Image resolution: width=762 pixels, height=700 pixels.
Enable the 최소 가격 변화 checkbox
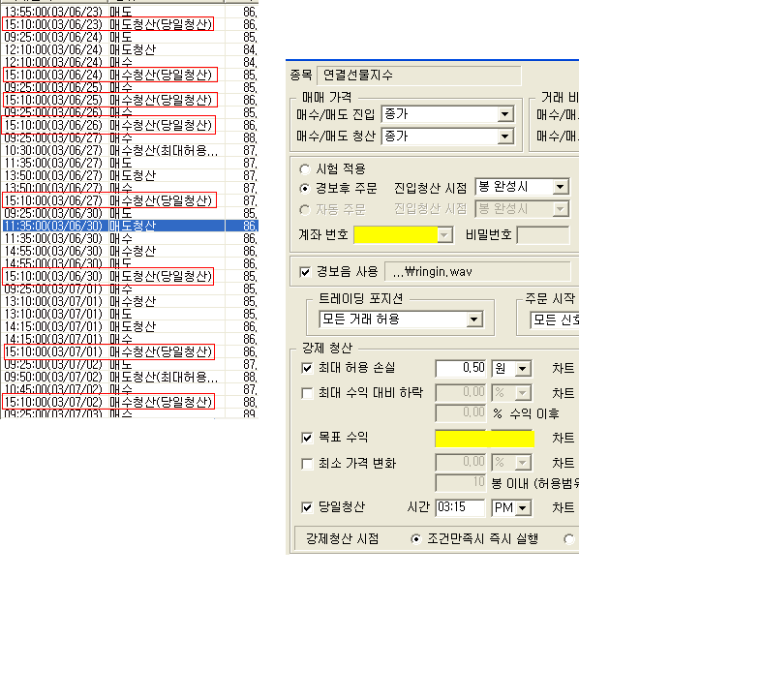coord(308,464)
